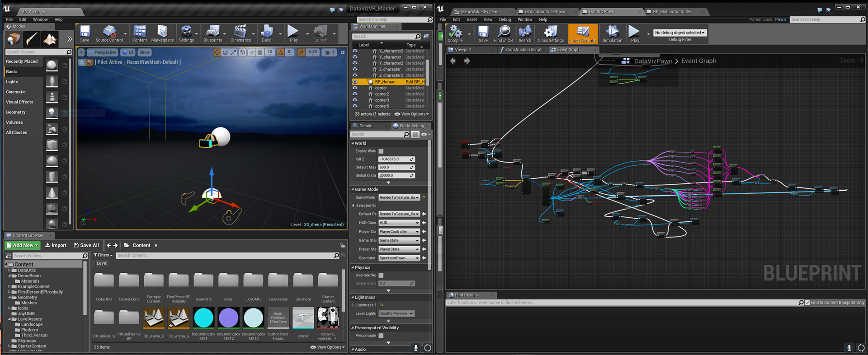Click the Content Browser lock icon
Viewport: 868px width, 355px height.
coord(342,245)
